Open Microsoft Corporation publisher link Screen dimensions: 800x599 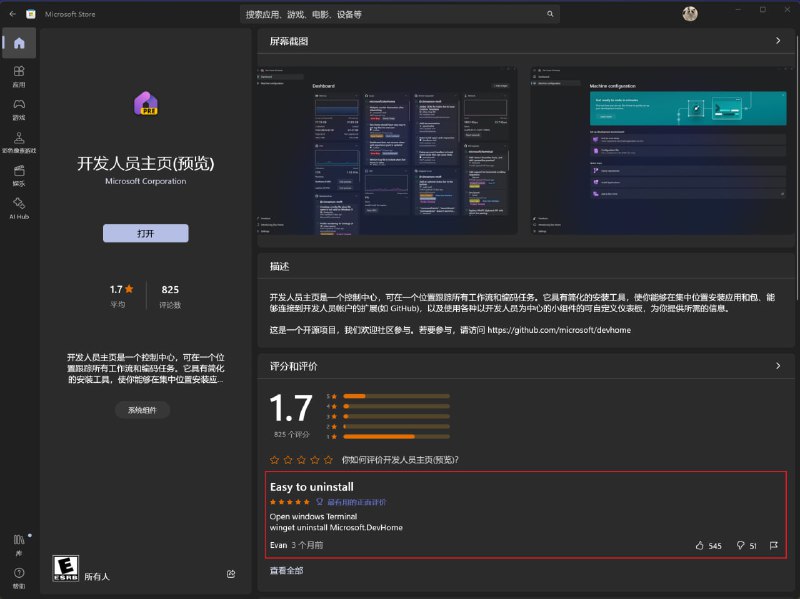145,181
